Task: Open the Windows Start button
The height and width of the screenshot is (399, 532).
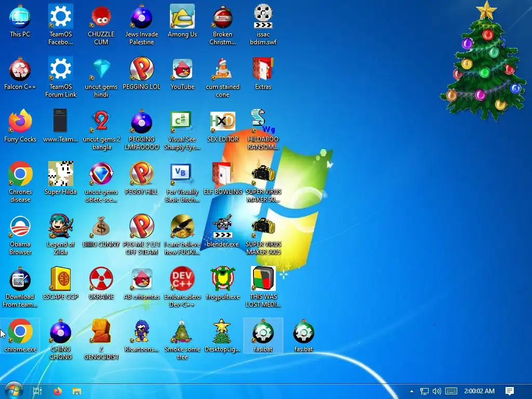Action: [14, 391]
